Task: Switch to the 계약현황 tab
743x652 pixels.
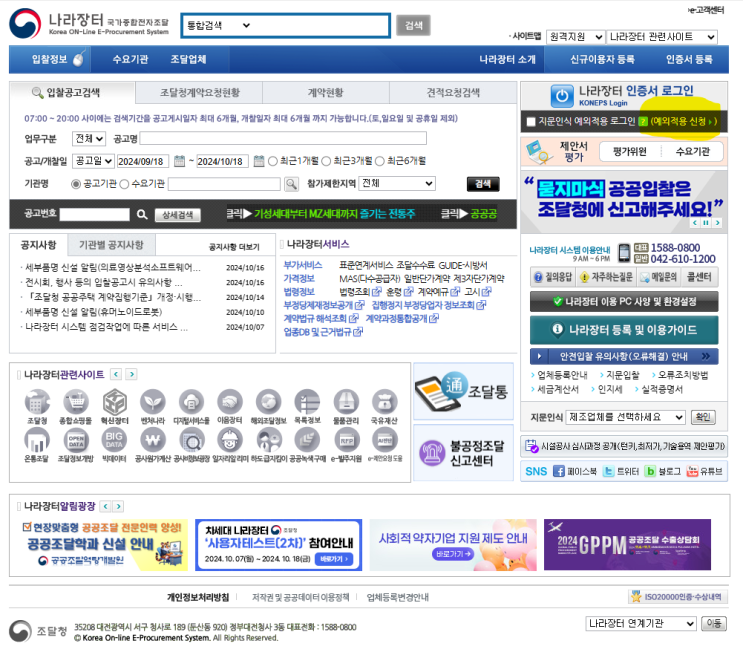Action: [326, 92]
